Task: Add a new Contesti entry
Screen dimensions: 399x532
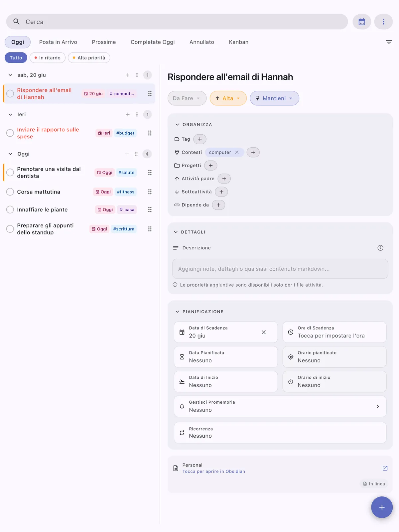Action: [x=253, y=152]
